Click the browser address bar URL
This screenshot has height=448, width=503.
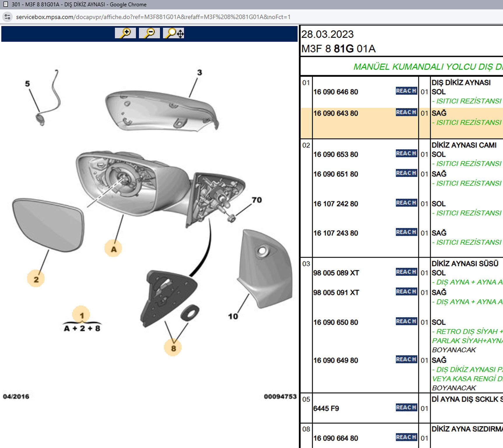[153, 17]
